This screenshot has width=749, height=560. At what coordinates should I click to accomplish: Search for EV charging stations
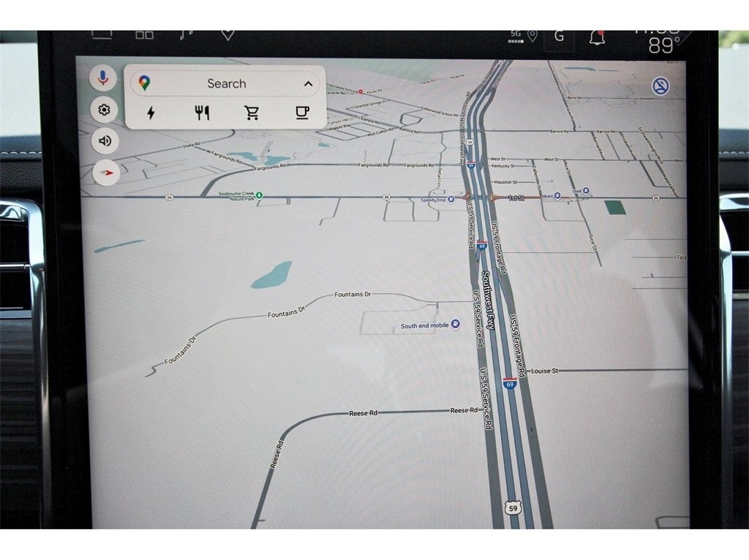pos(151,113)
